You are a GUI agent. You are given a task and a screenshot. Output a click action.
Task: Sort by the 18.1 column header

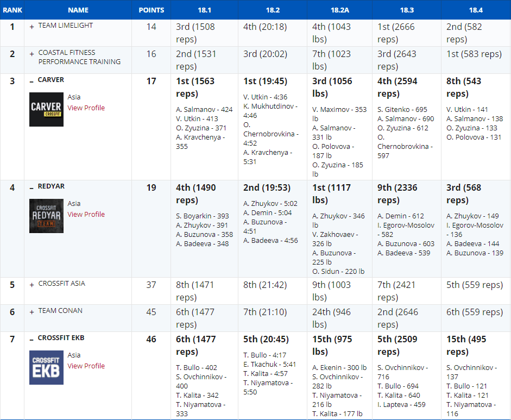tap(204, 10)
